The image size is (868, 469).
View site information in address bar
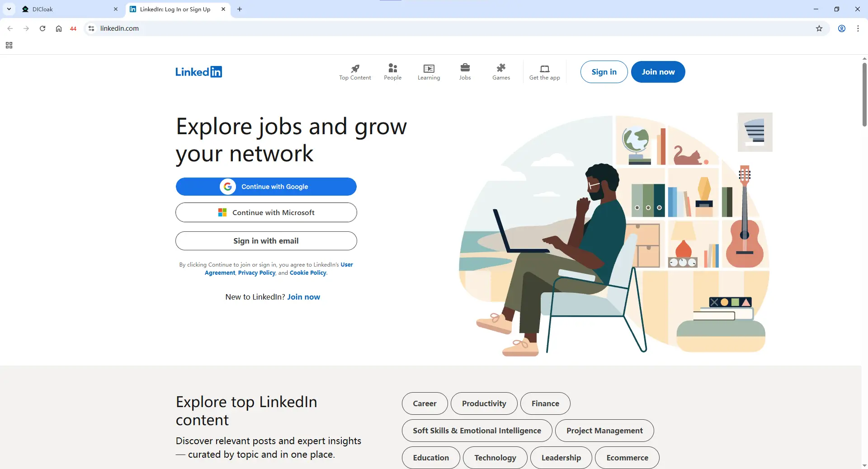(91, 28)
